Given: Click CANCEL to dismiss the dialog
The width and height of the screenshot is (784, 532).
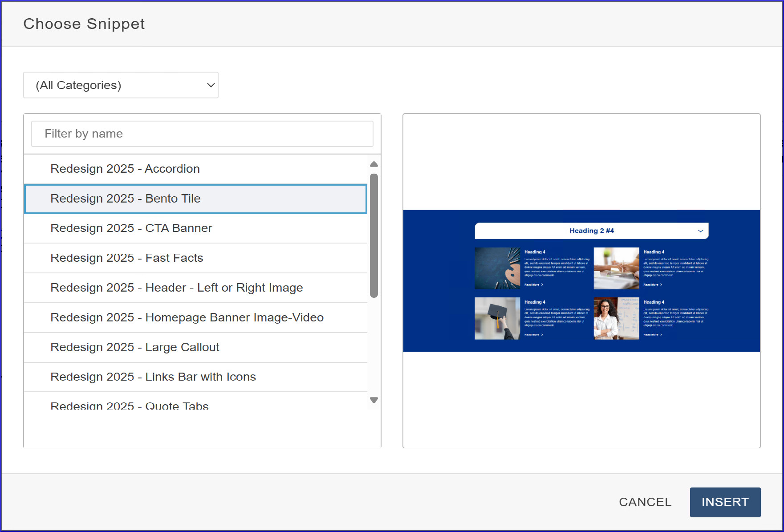Looking at the screenshot, I should [x=645, y=502].
